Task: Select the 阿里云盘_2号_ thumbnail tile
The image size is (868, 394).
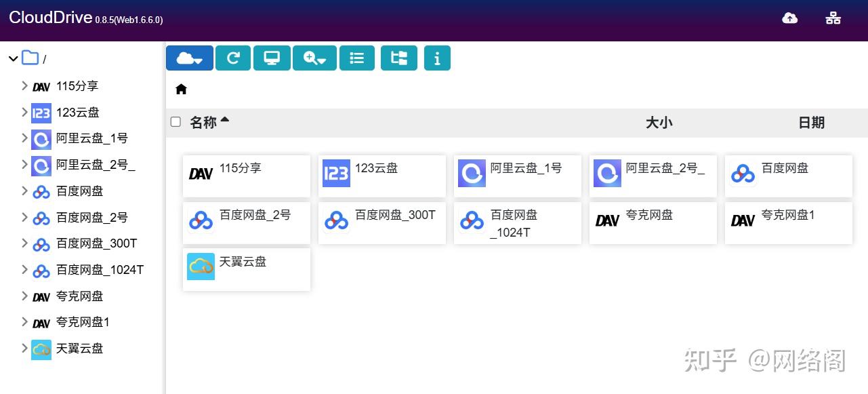Action: [x=653, y=176]
